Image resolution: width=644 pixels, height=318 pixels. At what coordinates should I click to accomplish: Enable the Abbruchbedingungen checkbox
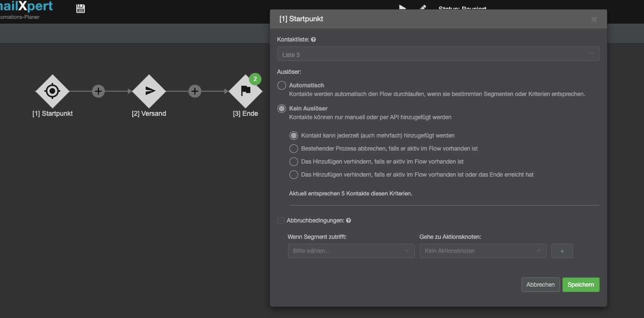click(281, 221)
